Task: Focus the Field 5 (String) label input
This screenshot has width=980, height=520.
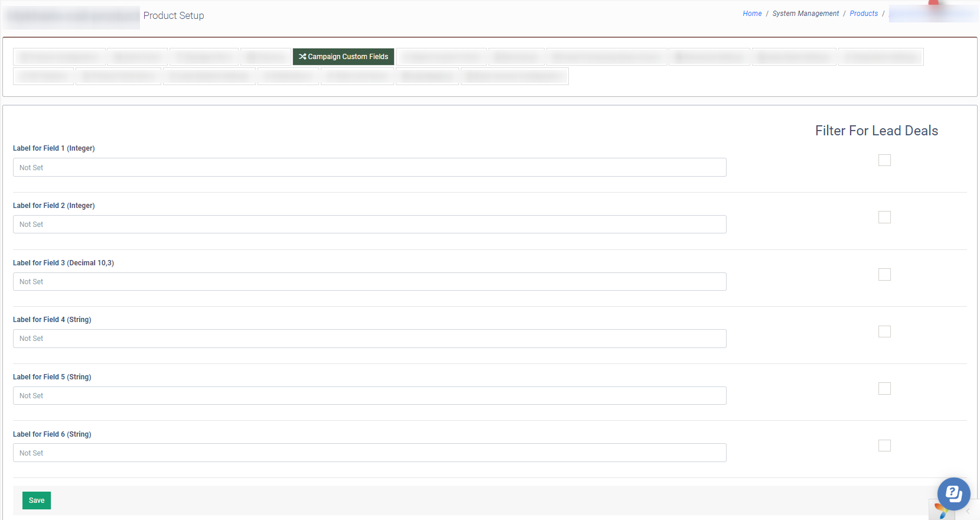Action: point(369,396)
